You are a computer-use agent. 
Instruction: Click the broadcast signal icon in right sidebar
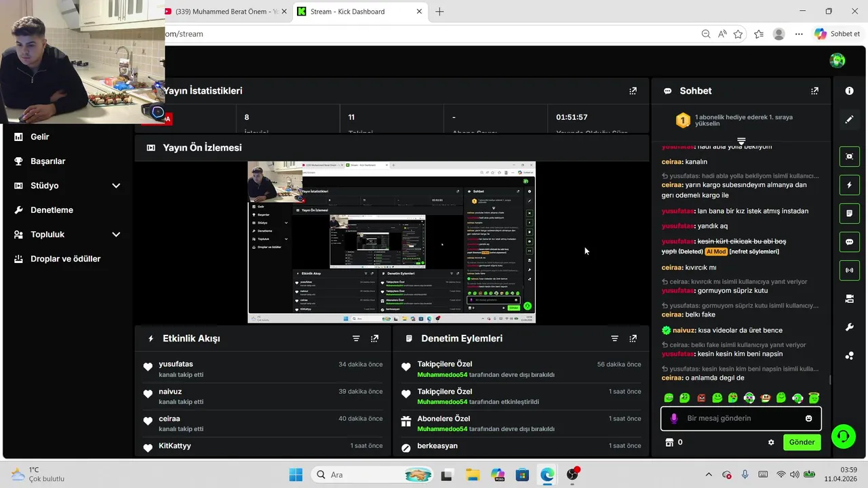tap(849, 270)
